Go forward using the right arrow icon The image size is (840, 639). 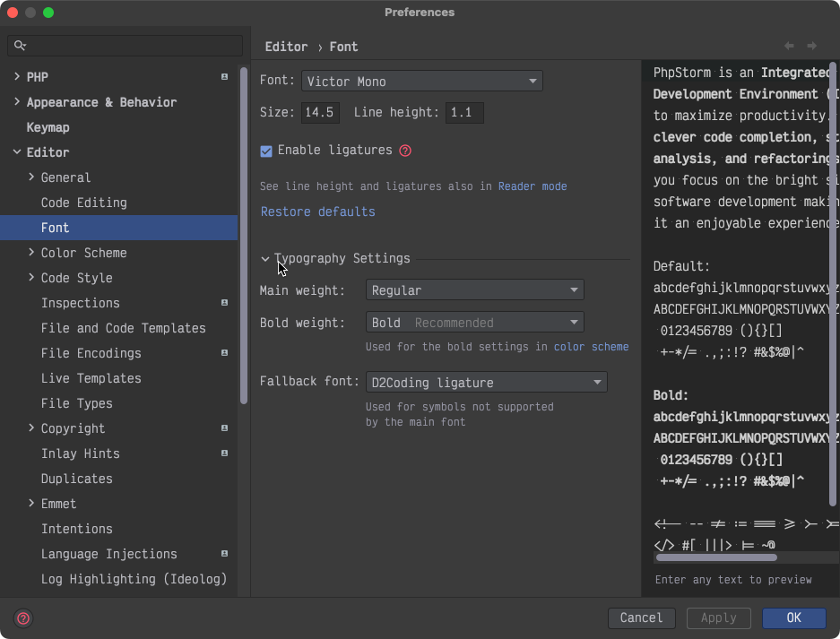tap(811, 46)
